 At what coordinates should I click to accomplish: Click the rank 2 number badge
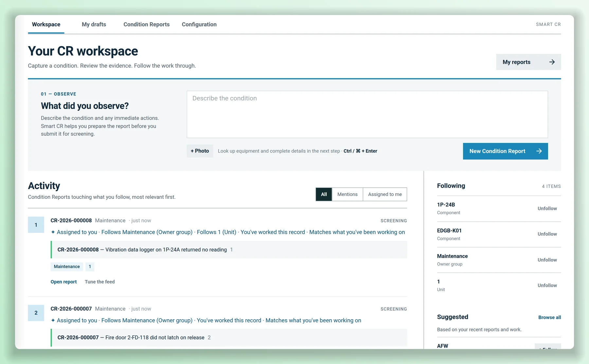click(x=36, y=313)
